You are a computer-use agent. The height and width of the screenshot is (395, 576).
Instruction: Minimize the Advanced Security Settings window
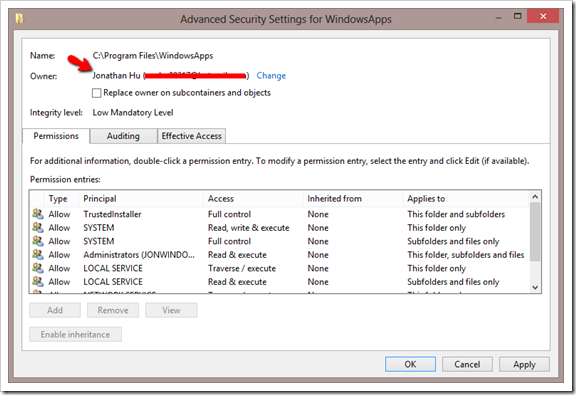click(498, 17)
